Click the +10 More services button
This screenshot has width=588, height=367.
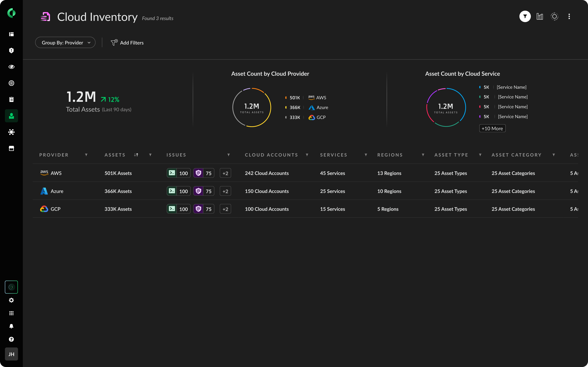click(x=492, y=128)
